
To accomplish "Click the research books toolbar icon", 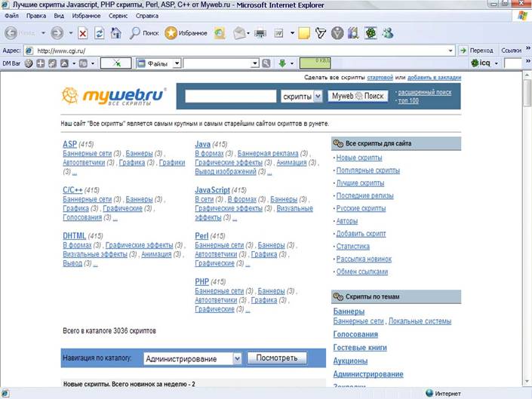I will pyautogui.click(x=353, y=33).
